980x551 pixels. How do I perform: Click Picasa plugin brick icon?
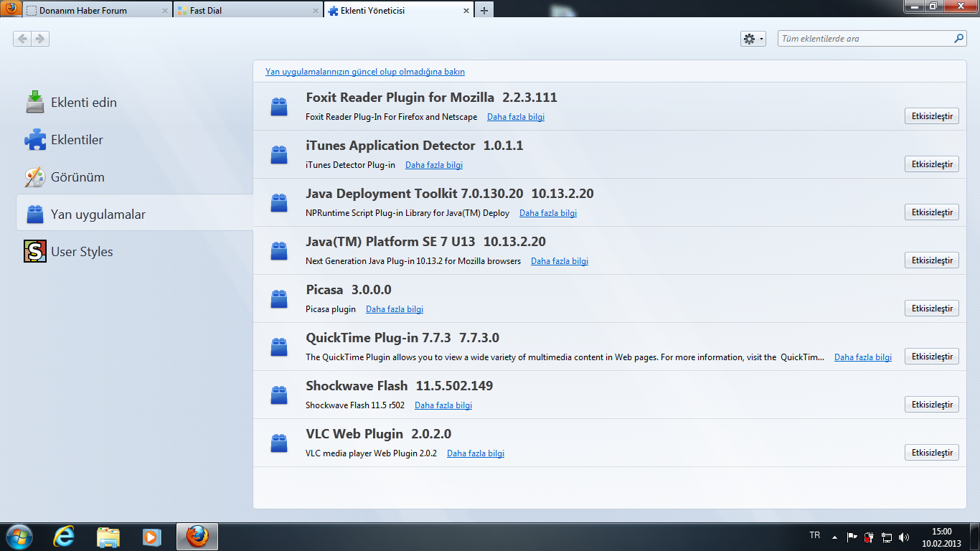(279, 298)
